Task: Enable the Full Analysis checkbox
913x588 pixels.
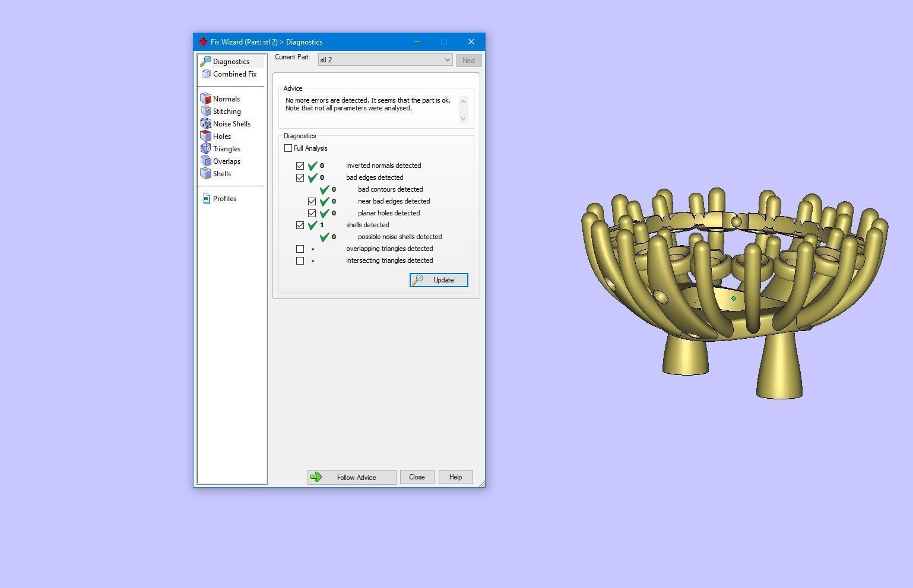Action: pyautogui.click(x=288, y=148)
